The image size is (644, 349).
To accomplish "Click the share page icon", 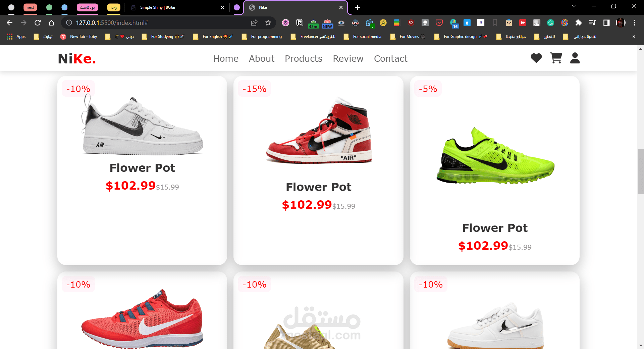I will point(254,22).
